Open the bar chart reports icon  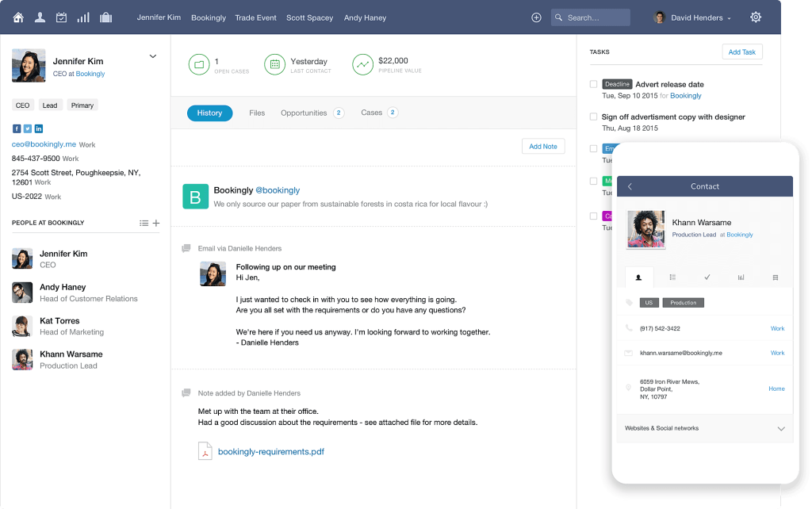click(83, 17)
